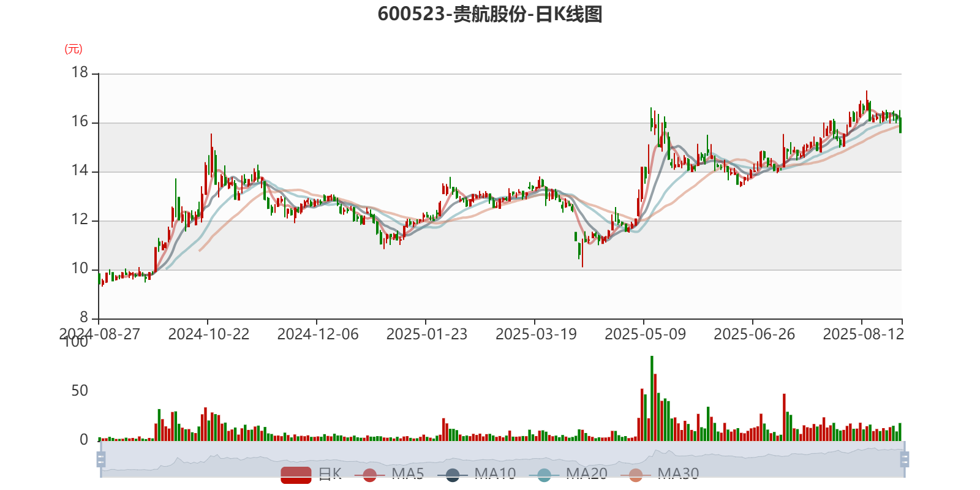The height and width of the screenshot is (490, 980).
Task: Click the price axis label 18
Action: 80,73
